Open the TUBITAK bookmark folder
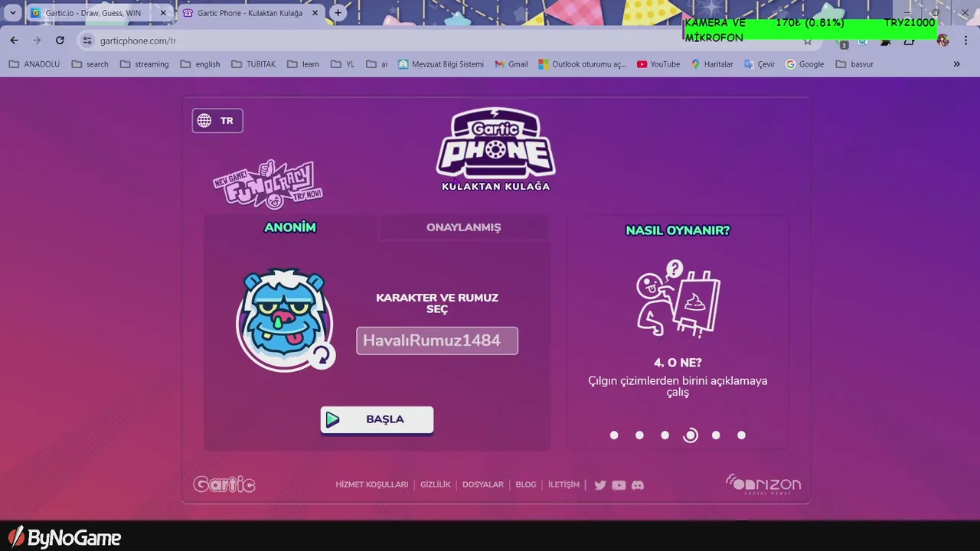Viewport: 980px width, 551px height. tap(253, 64)
